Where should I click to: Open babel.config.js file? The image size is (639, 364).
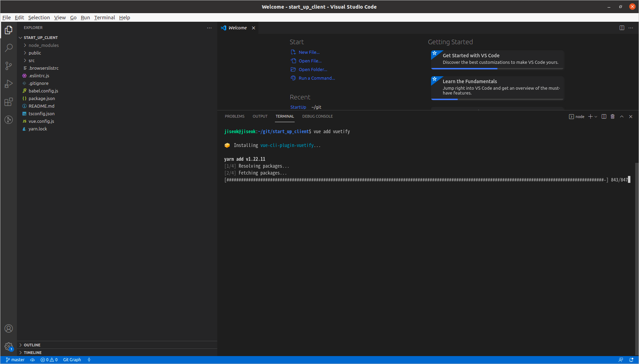[117, 91]
